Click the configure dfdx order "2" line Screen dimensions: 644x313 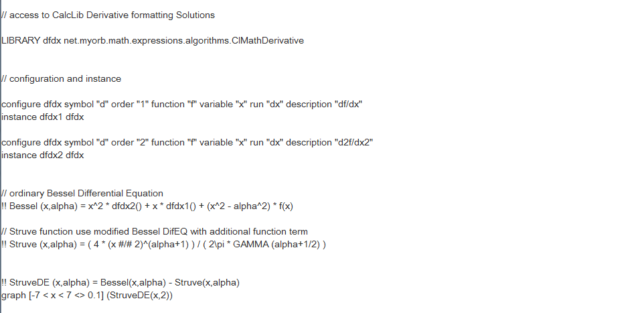point(187,143)
